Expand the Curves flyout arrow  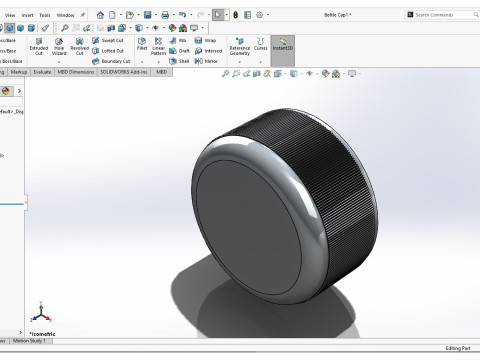(x=260, y=62)
